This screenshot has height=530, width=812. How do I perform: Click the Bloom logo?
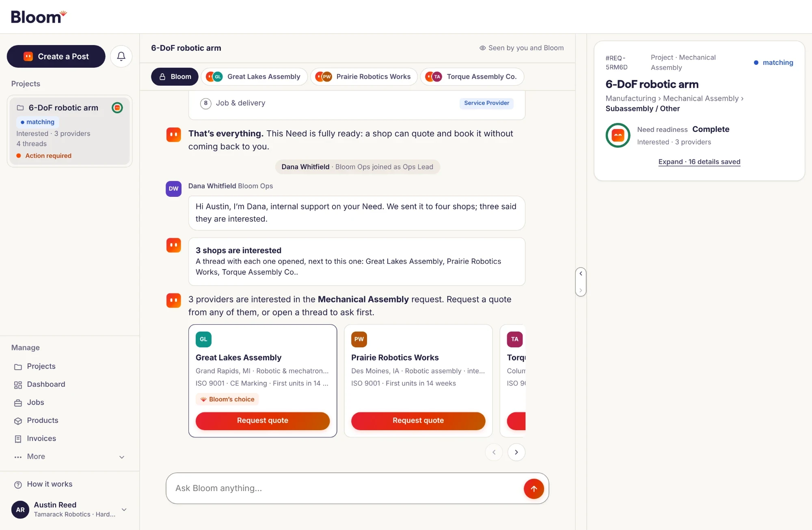[39, 17]
